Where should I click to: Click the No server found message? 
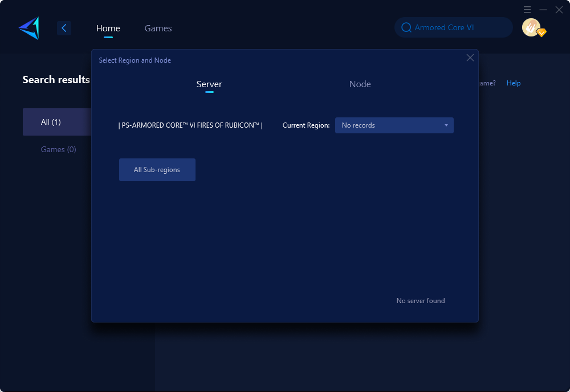click(421, 301)
